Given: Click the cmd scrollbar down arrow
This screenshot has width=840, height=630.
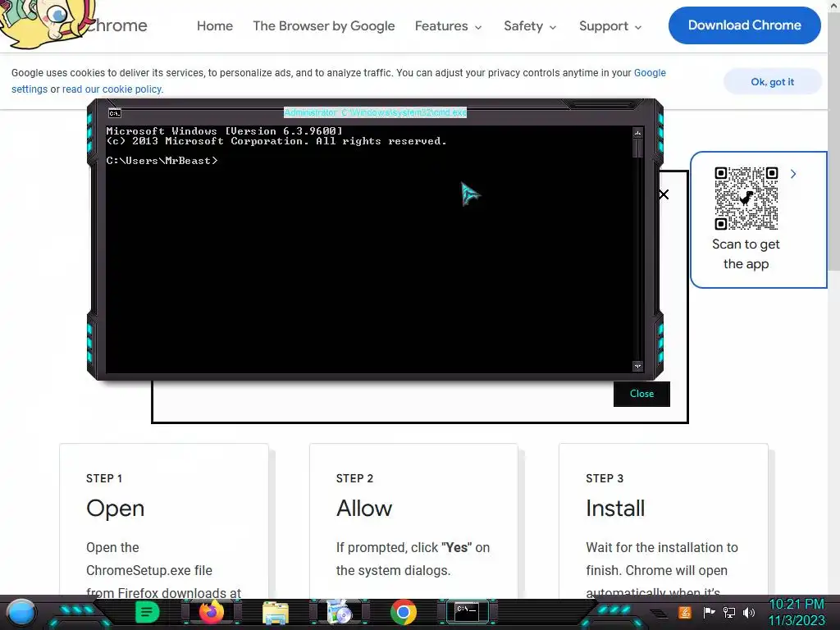Looking at the screenshot, I should click(637, 367).
